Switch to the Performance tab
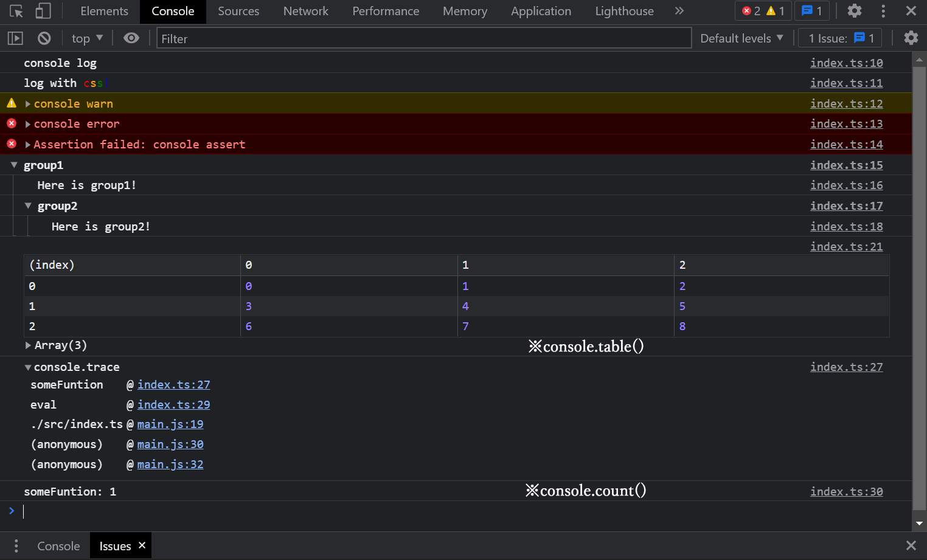927x560 pixels. pos(386,11)
